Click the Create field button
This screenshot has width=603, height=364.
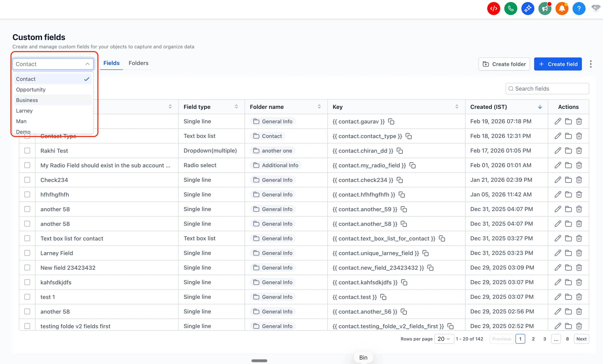pyautogui.click(x=558, y=64)
